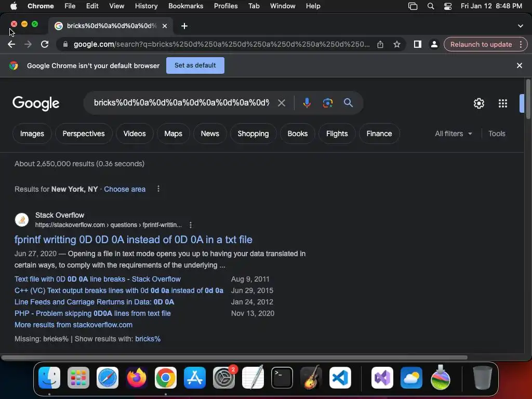This screenshot has width=532, height=399.
Task: Show results with bricks% link
Action: (148, 339)
